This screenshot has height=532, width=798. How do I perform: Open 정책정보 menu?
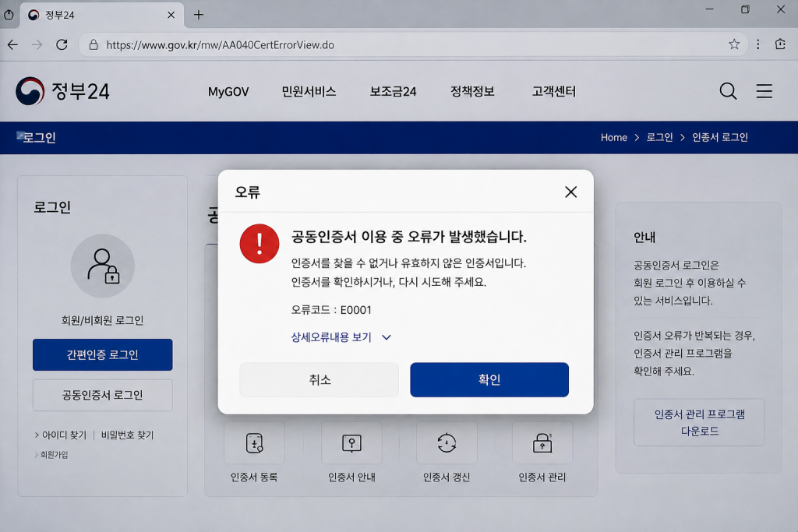click(472, 92)
